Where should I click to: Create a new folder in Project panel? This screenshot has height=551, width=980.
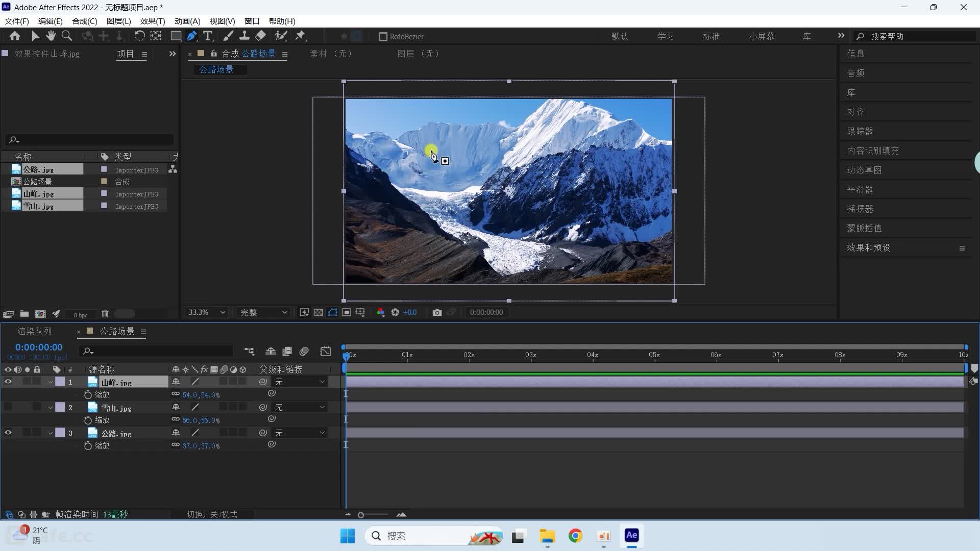(24, 314)
